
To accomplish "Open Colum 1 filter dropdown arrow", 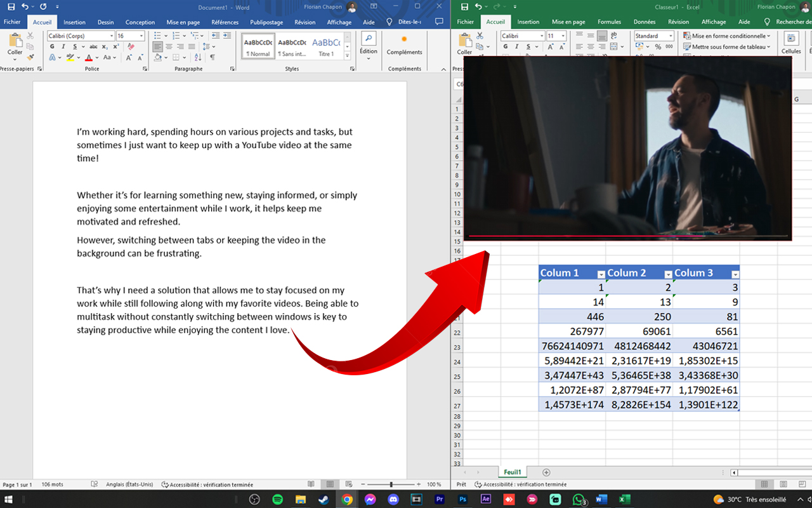I will pyautogui.click(x=601, y=274).
